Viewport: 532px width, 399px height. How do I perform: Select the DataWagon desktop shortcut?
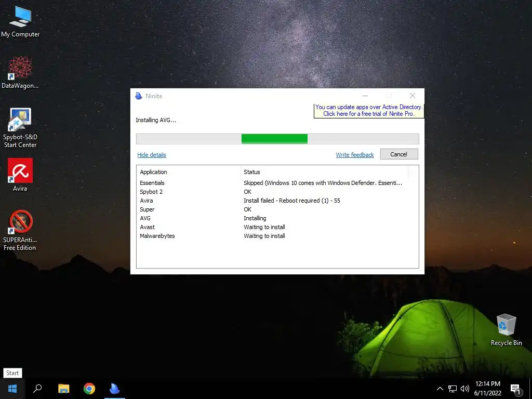click(x=20, y=73)
